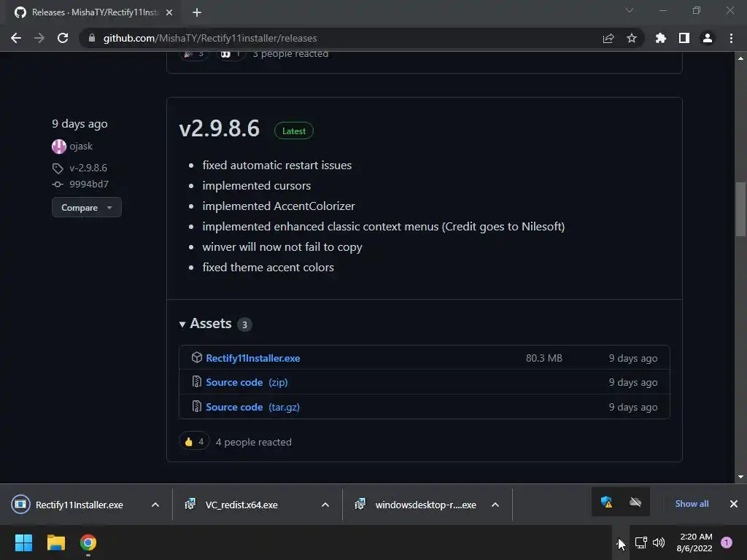
Task: Open a new browser tab
Action: pos(197,12)
